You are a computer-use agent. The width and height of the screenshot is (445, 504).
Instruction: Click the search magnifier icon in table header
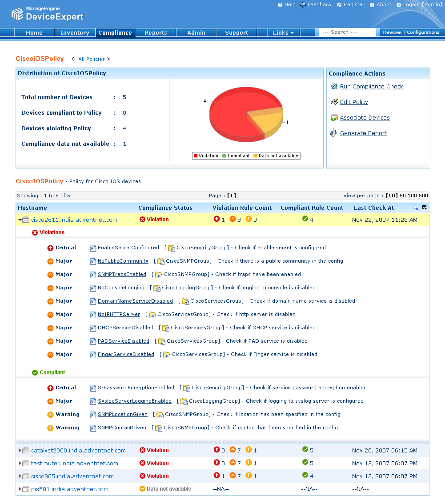click(x=416, y=208)
